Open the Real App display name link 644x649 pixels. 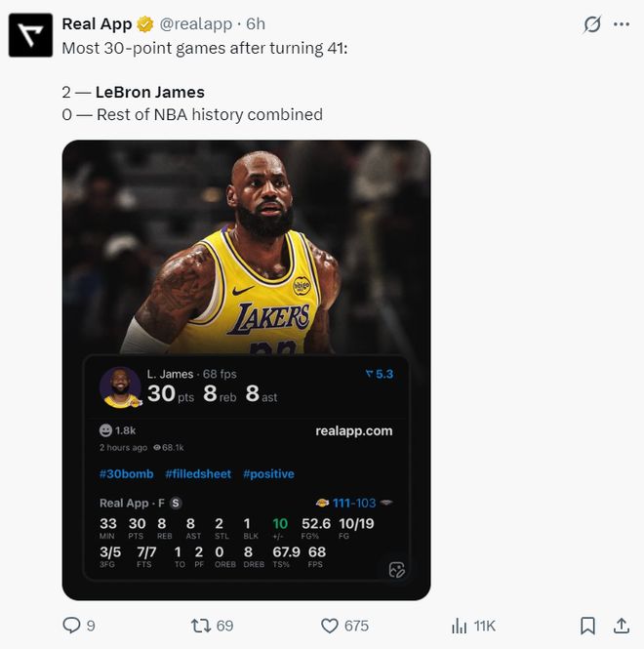97,24
